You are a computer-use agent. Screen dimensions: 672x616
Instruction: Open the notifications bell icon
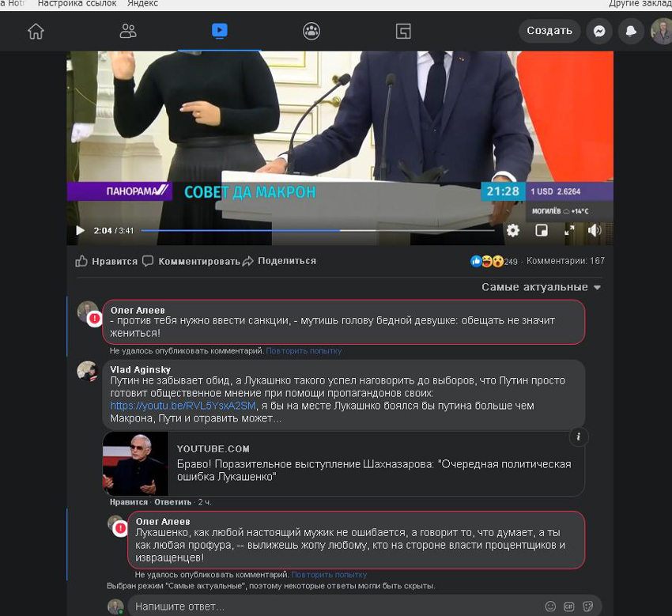[631, 31]
